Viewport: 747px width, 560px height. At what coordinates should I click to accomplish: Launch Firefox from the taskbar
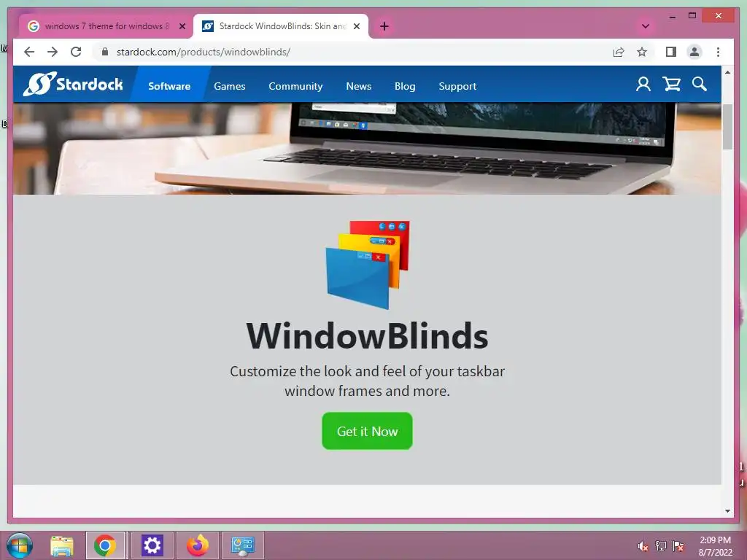coord(198,545)
